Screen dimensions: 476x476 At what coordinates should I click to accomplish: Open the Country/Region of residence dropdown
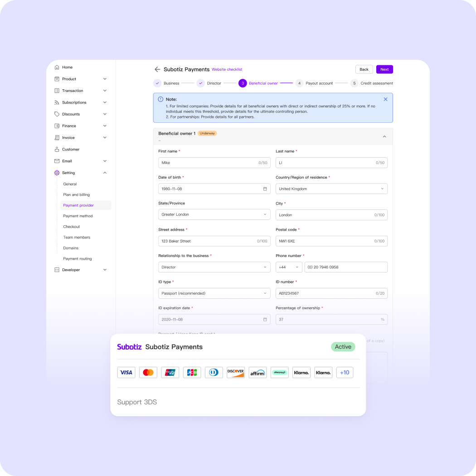coord(382,189)
